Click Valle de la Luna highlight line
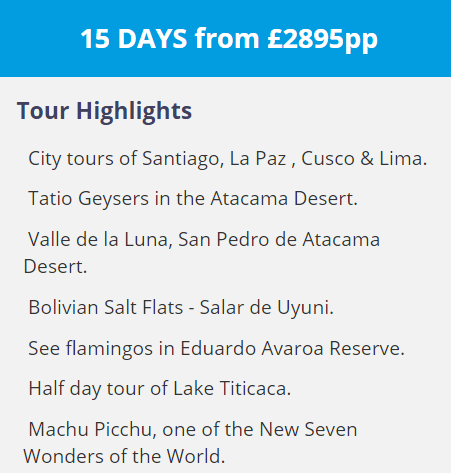The width and height of the screenshot is (451, 473). 204,239
